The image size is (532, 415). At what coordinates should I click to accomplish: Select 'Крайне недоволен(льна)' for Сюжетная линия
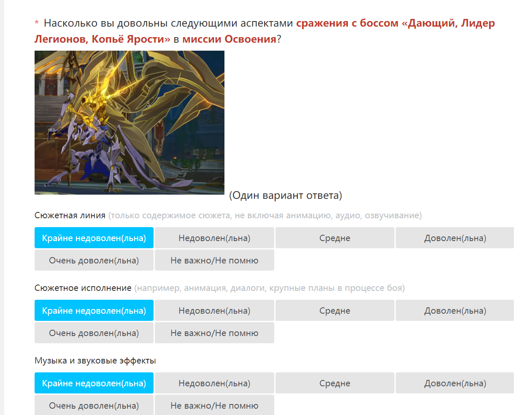[94, 238]
